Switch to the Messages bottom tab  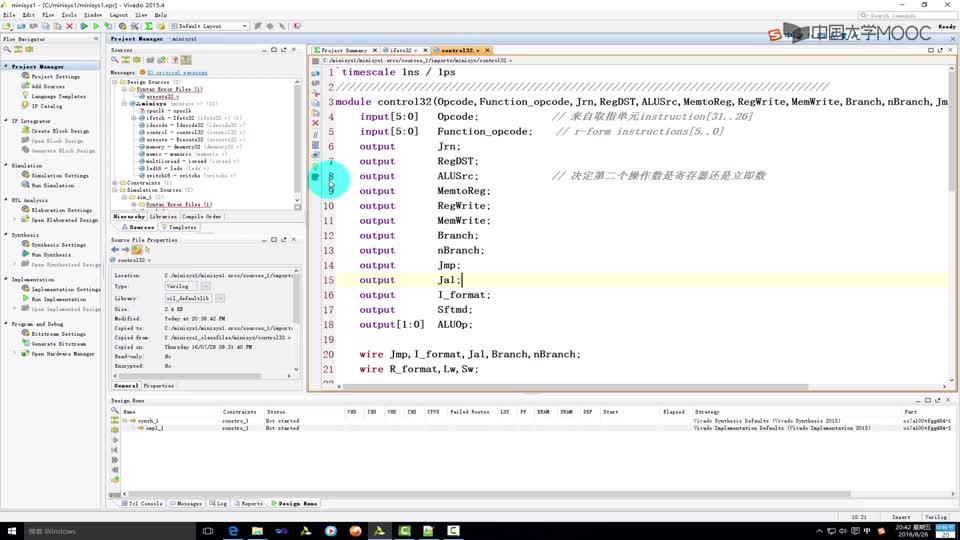click(186, 503)
